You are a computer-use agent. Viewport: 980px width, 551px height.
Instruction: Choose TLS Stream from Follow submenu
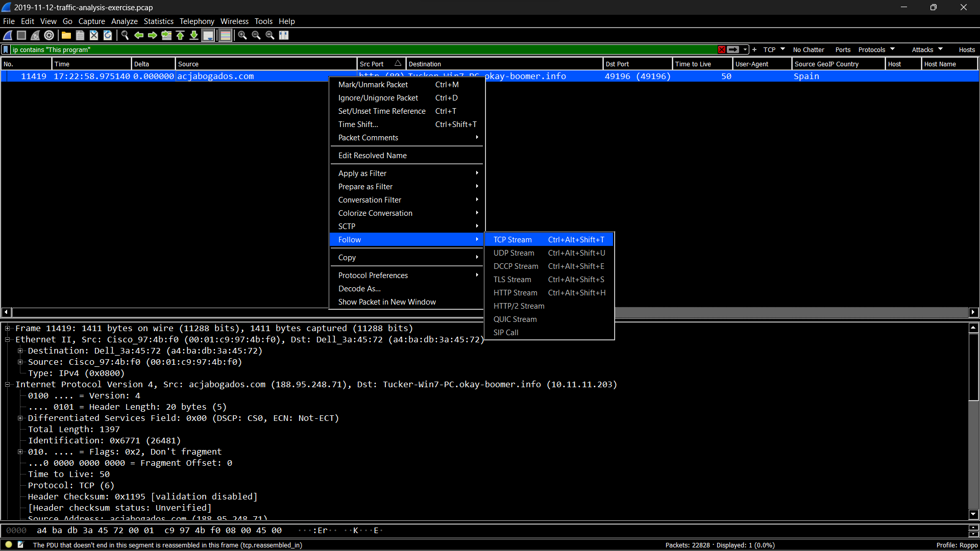click(x=549, y=280)
